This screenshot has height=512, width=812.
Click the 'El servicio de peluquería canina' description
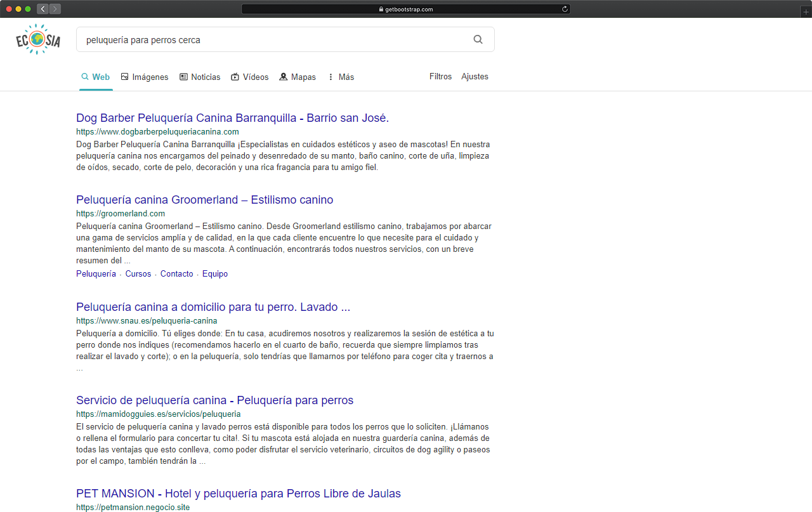(283, 444)
